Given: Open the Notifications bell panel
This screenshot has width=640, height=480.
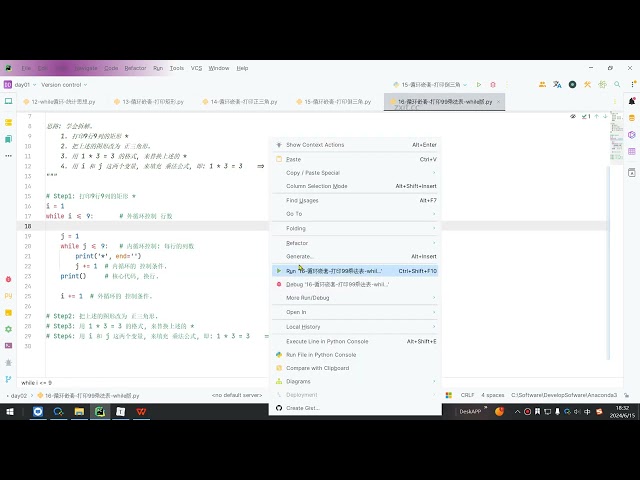Looking at the screenshot, I should [x=632, y=101].
